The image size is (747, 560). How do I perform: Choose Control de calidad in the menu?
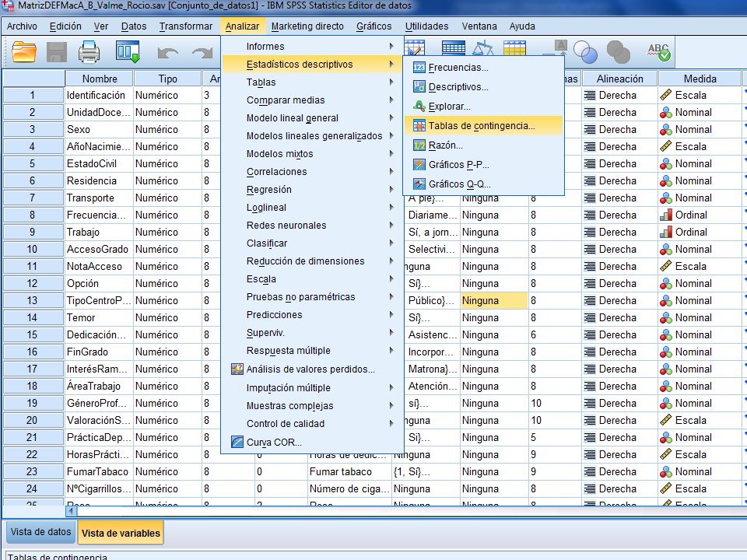pyautogui.click(x=311, y=423)
